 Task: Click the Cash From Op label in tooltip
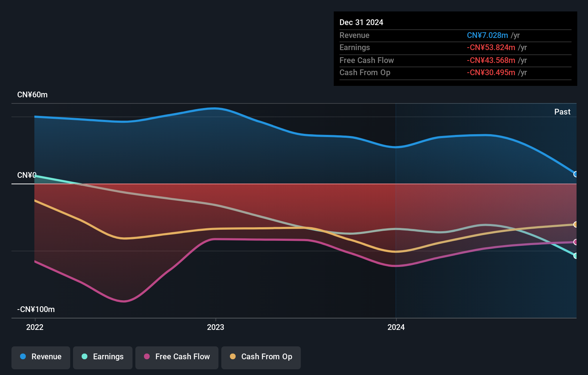[365, 73]
